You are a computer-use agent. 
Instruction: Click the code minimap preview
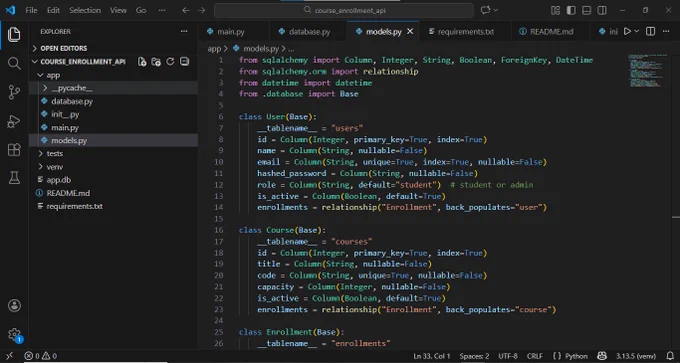pyautogui.click(x=647, y=71)
